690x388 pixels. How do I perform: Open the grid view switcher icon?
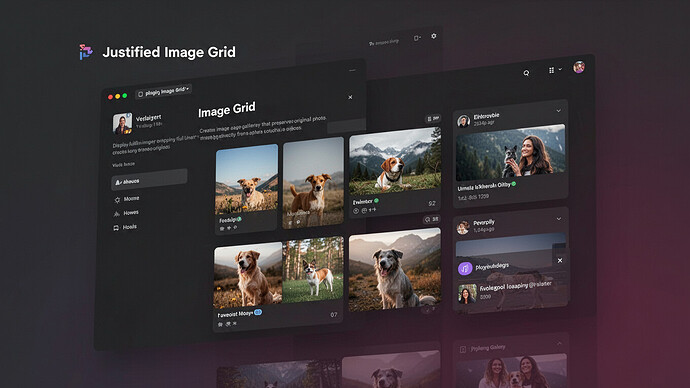(551, 70)
